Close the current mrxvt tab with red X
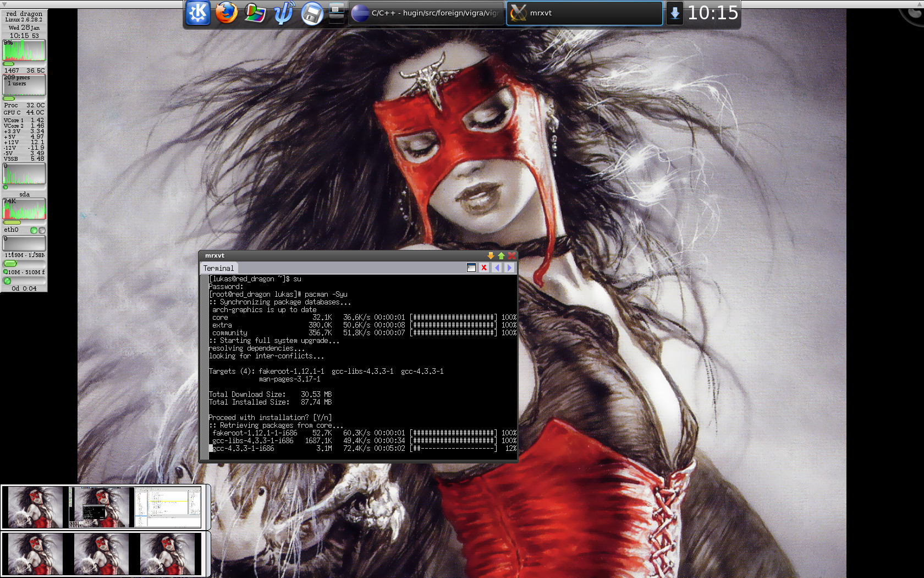 (484, 268)
